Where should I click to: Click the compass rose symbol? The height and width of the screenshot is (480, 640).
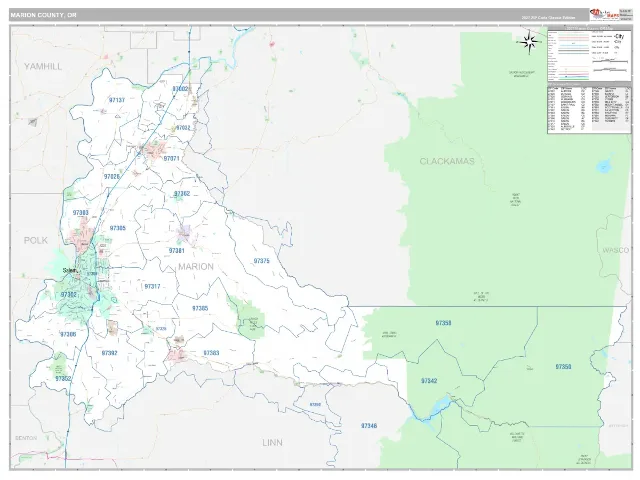tap(529, 42)
